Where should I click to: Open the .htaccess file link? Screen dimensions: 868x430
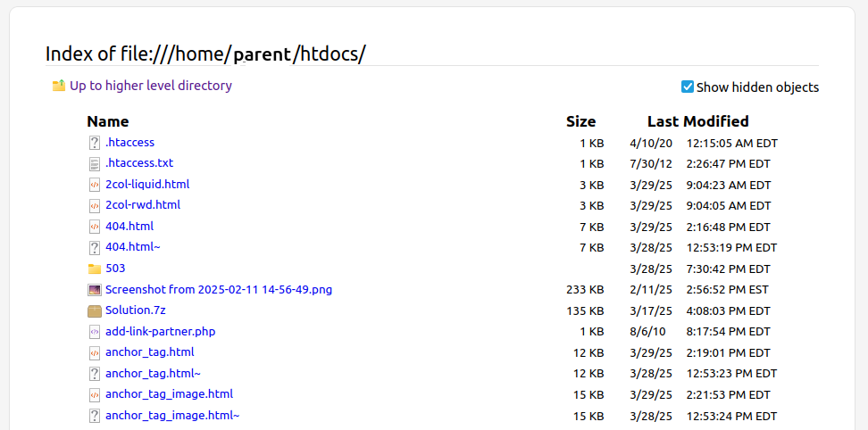tap(130, 143)
